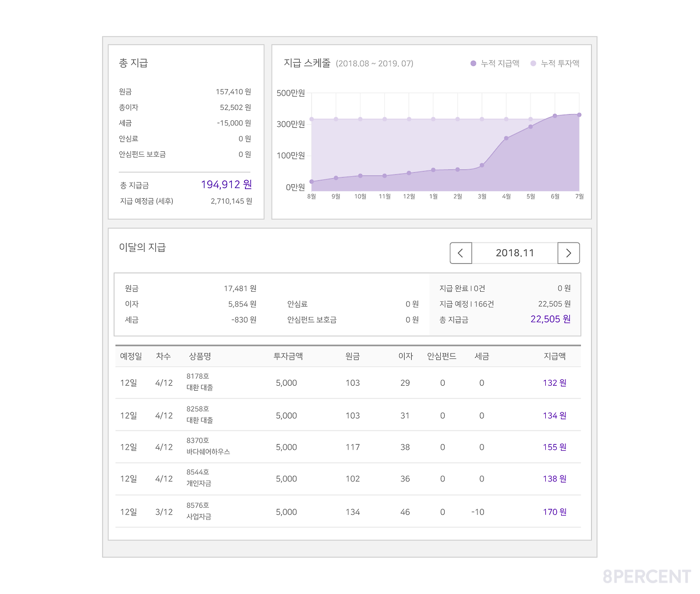Screen dimensions: 700x594
Task: Click the -15,000 원 tax value
Action: tap(234, 123)
